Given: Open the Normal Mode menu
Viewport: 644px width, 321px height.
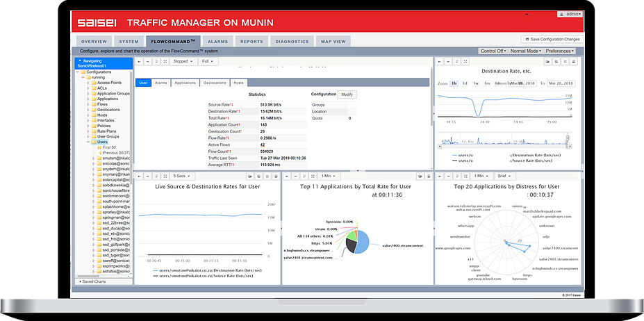Looking at the screenshot, I should [x=526, y=51].
